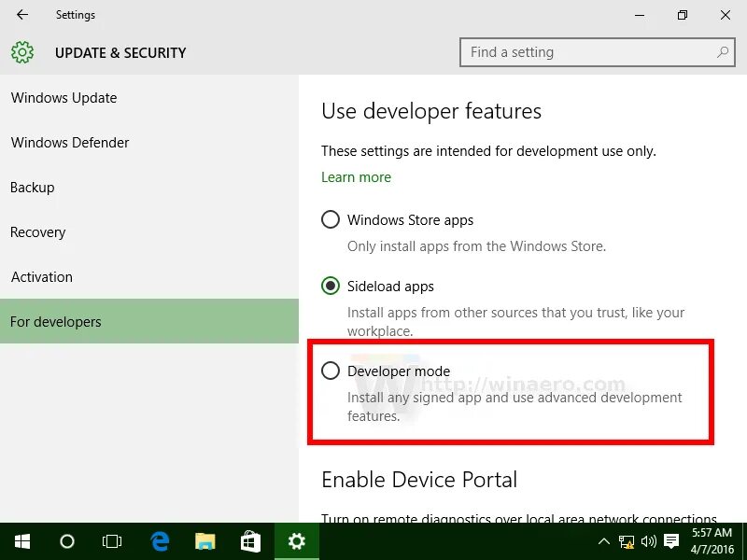Switch to the For developers section

coord(55,321)
